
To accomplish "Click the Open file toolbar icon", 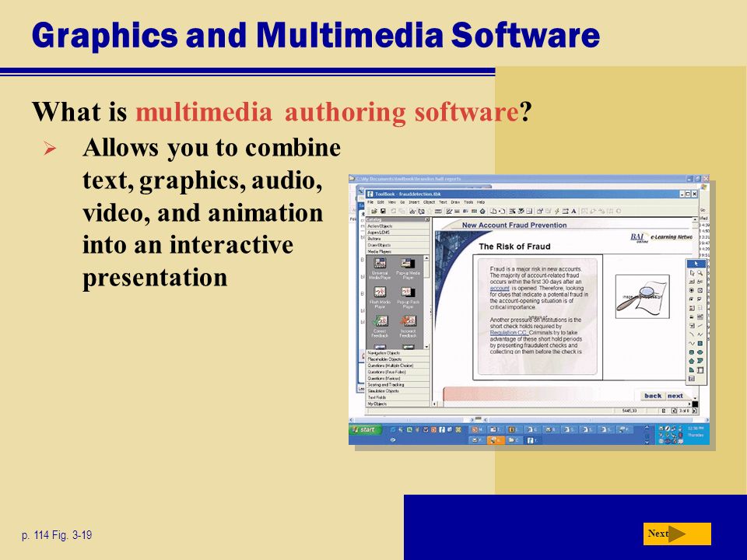I will click(374, 211).
